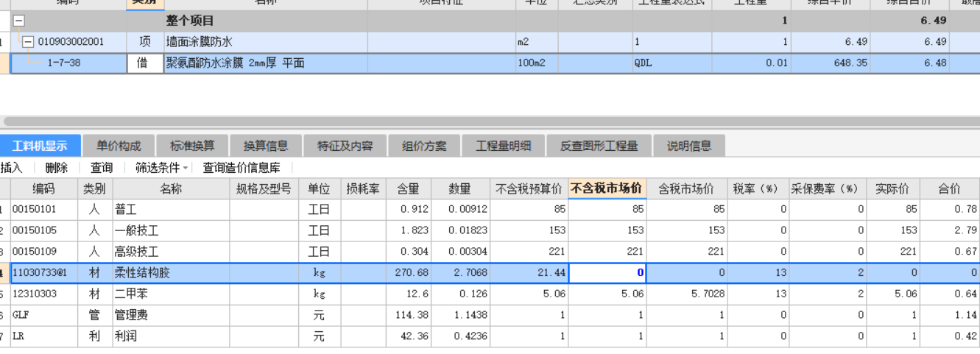Select the 墙面涂膜防水 row name

tap(199, 42)
